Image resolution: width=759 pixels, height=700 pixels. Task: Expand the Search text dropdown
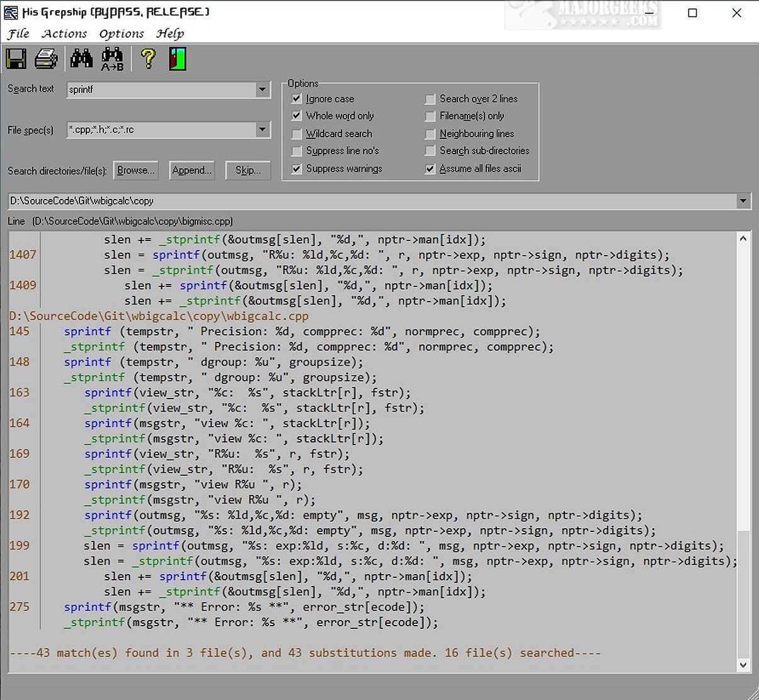(x=263, y=90)
